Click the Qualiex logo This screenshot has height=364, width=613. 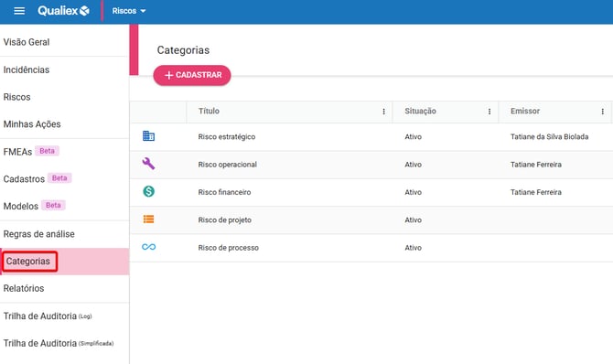pos(63,11)
